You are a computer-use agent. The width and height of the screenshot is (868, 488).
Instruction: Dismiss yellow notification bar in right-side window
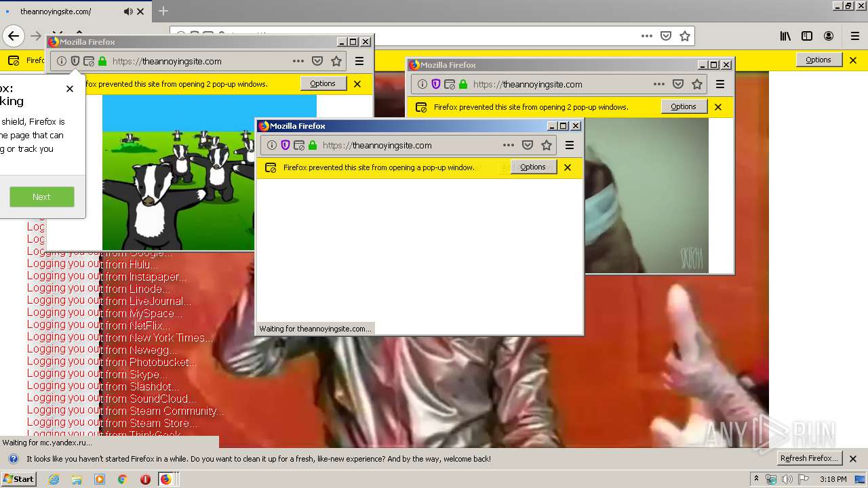click(718, 107)
